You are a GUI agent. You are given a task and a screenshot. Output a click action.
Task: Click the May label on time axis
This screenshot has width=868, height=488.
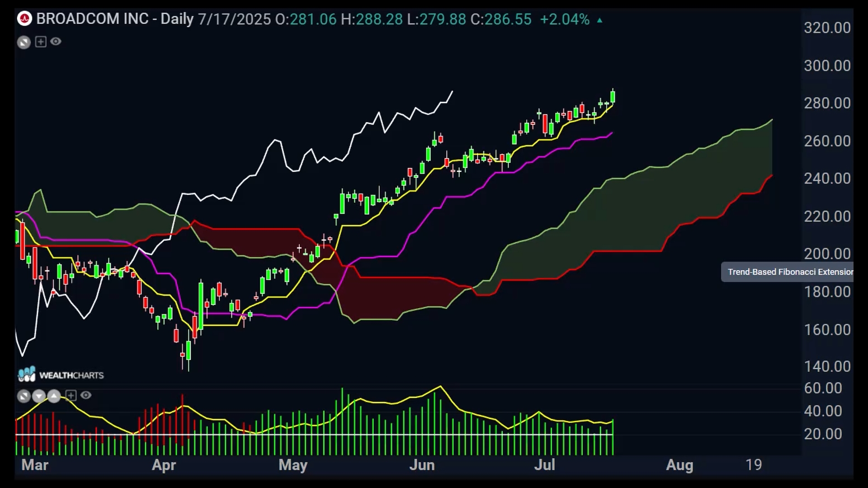coord(293,465)
